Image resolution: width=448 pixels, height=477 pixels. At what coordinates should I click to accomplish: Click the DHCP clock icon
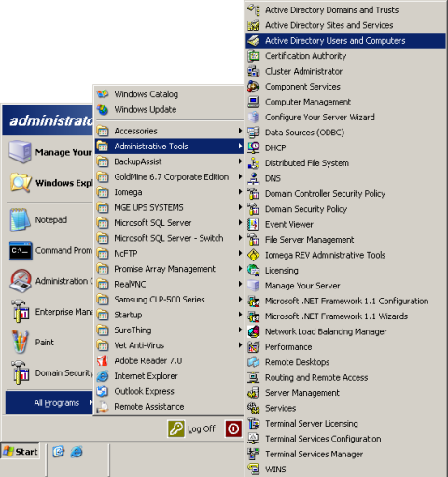254,147
